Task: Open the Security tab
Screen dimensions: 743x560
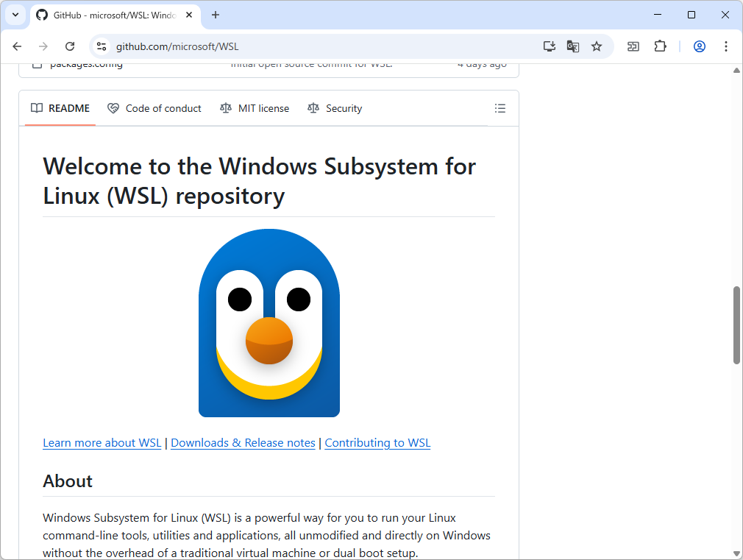Action: tap(343, 108)
